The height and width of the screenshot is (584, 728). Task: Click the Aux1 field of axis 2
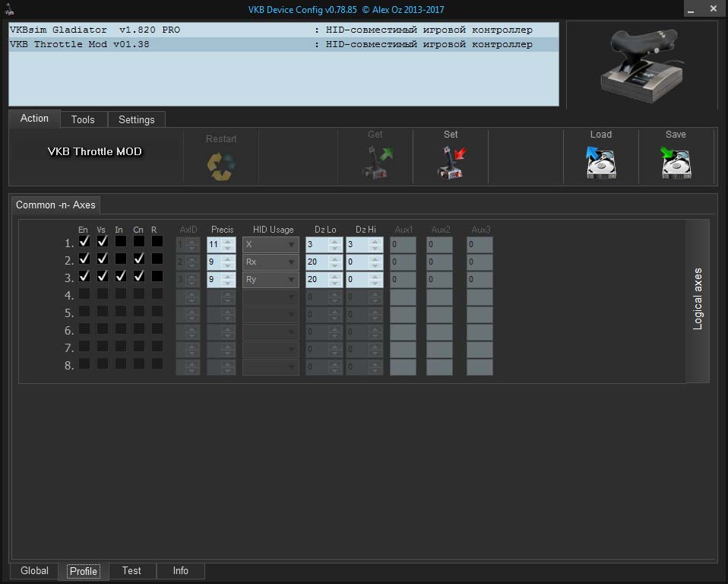(x=403, y=262)
